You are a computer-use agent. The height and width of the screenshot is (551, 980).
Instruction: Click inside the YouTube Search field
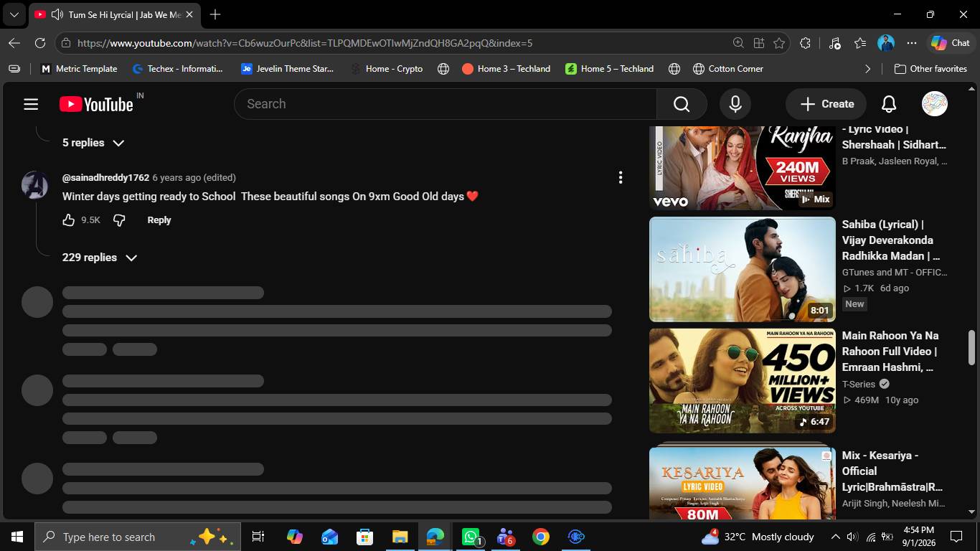445,104
